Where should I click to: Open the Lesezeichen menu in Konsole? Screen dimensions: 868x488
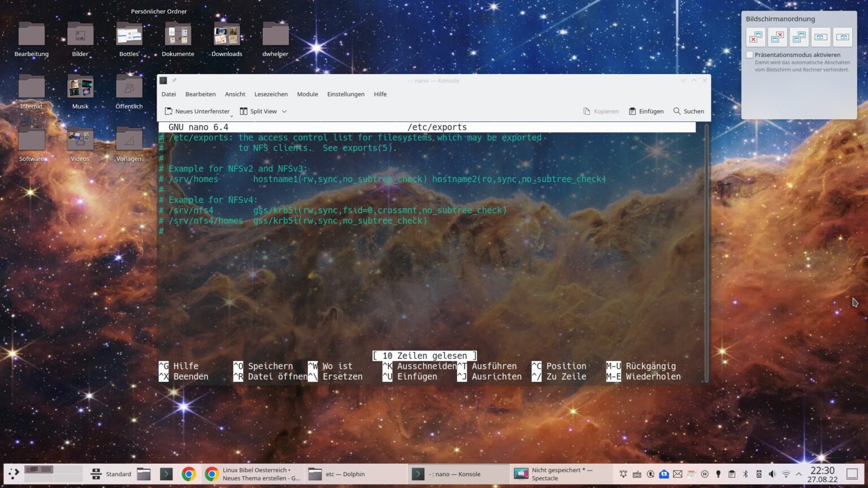click(x=271, y=94)
